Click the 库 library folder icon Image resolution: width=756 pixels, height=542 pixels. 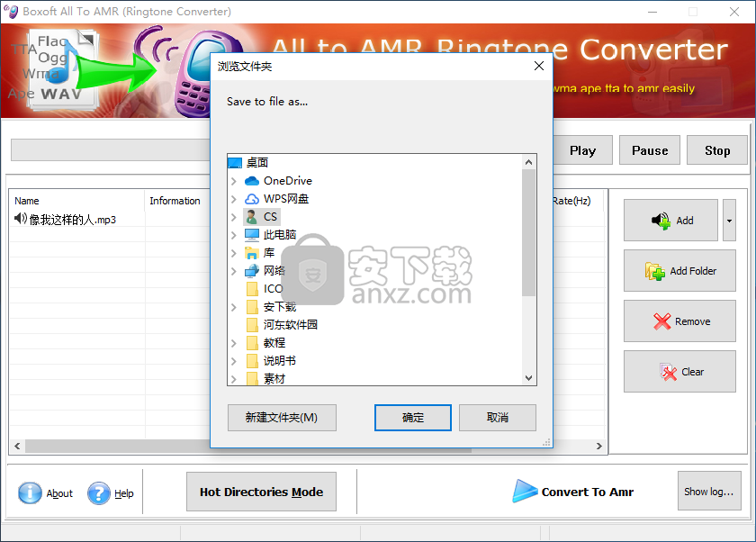(x=252, y=253)
